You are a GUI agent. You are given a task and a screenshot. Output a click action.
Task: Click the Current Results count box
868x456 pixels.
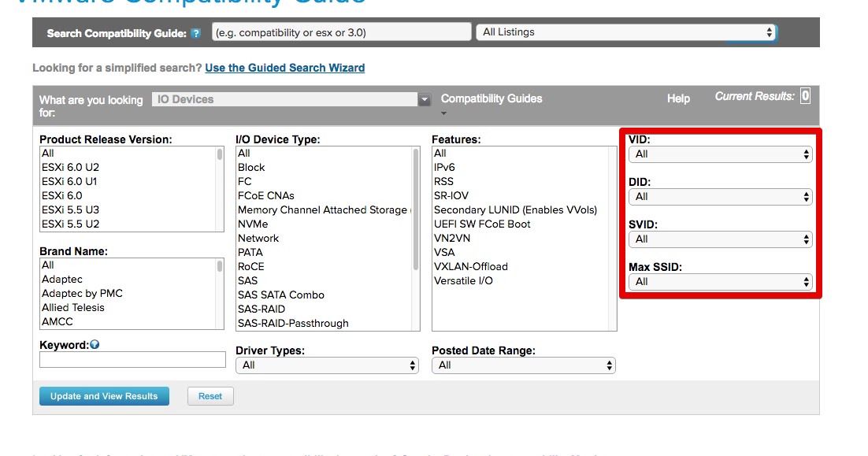(x=806, y=96)
